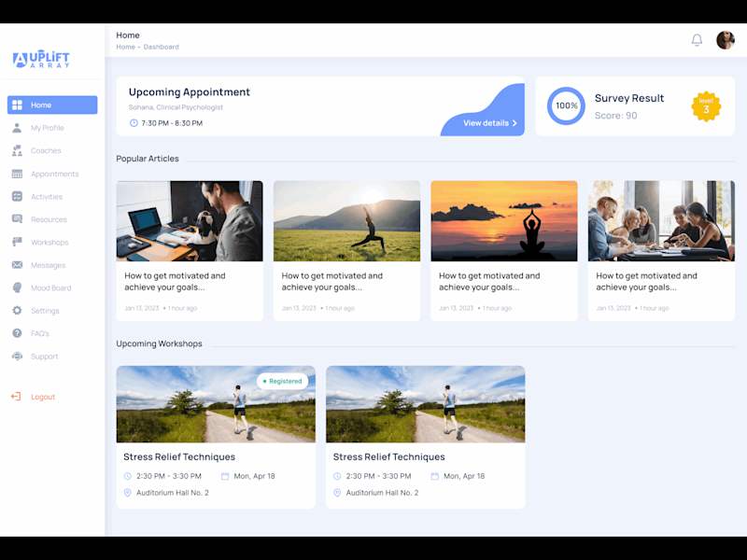
Task: Click 'Sohana, Clinical Psychologist' text
Action: (176, 107)
